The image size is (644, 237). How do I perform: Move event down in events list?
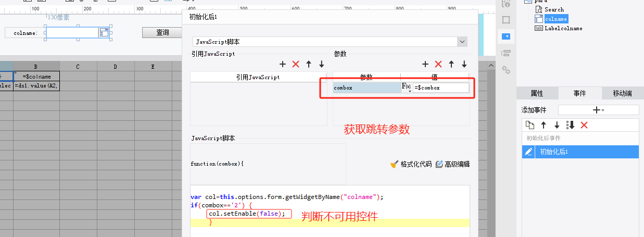(557, 125)
